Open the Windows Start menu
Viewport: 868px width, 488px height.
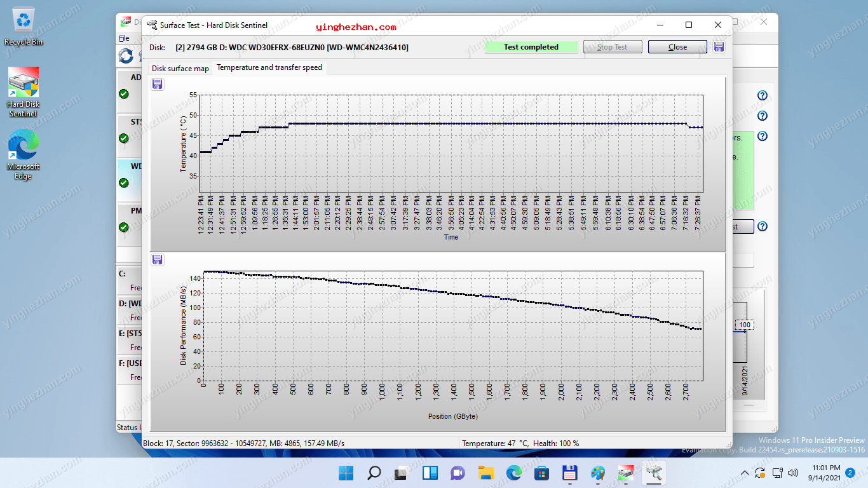[346, 473]
